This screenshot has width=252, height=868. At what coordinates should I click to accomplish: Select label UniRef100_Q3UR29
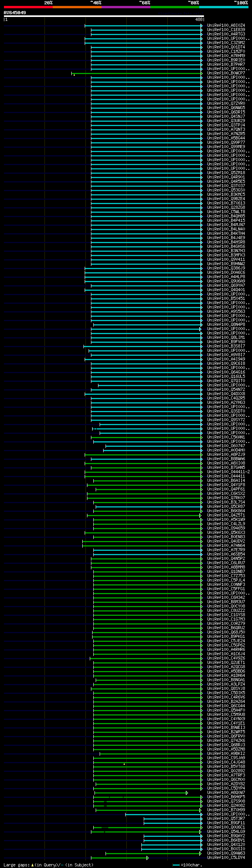[226, 121]
